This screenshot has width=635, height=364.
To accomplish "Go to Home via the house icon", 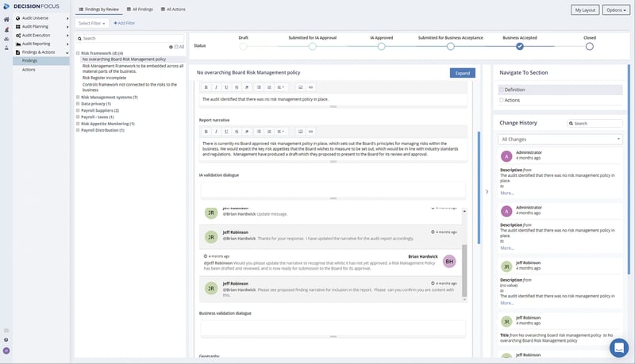I will pyautogui.click(x=6, y=19).
